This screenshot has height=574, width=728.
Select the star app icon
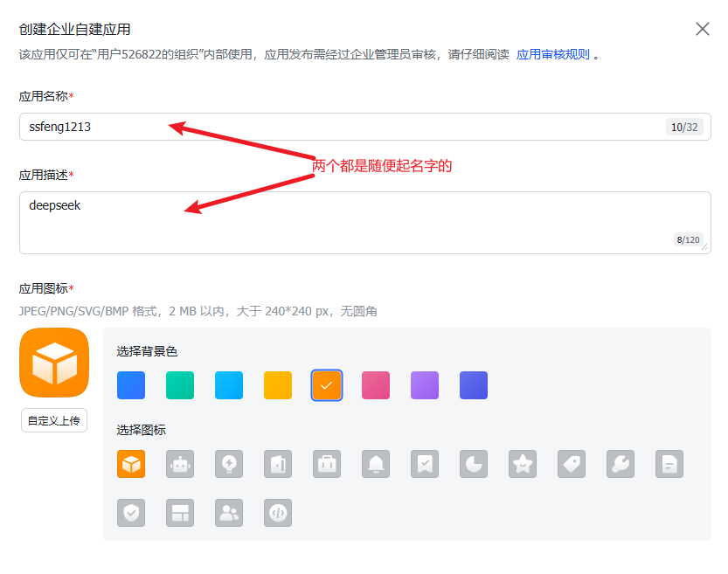pyautogui.click(x=523, y=464)
